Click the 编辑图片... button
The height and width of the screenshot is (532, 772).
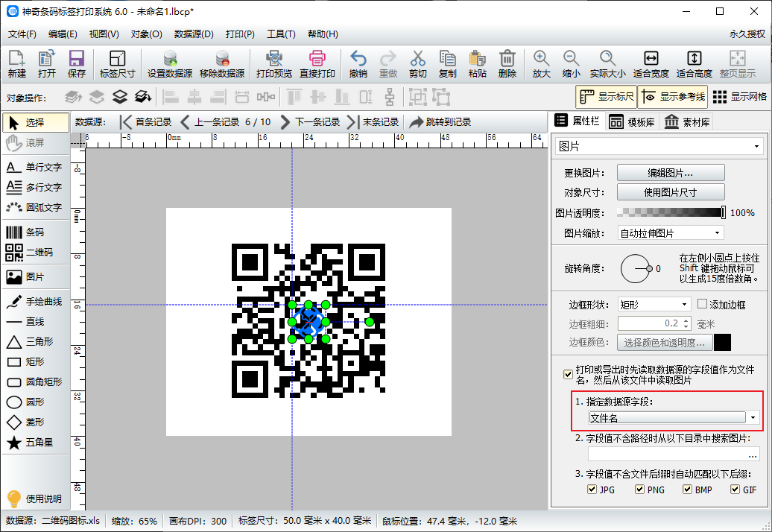(x=671, y=173)
